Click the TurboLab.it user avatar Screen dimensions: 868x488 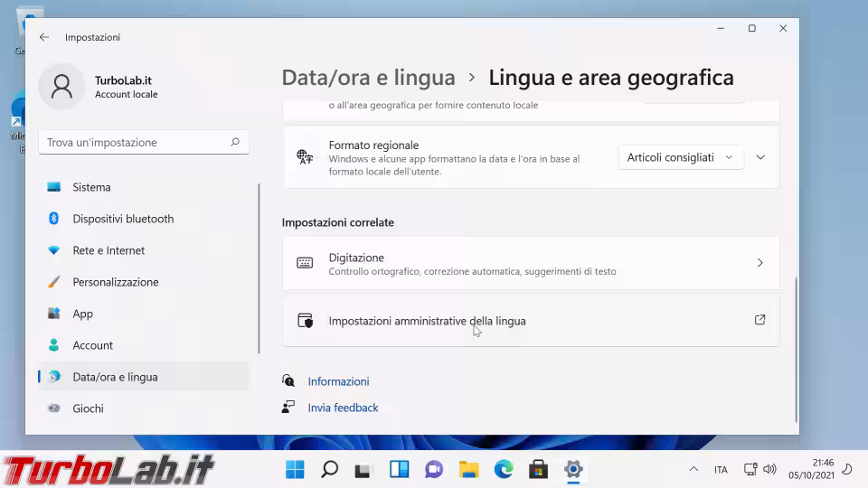click(x=61, y=87)
